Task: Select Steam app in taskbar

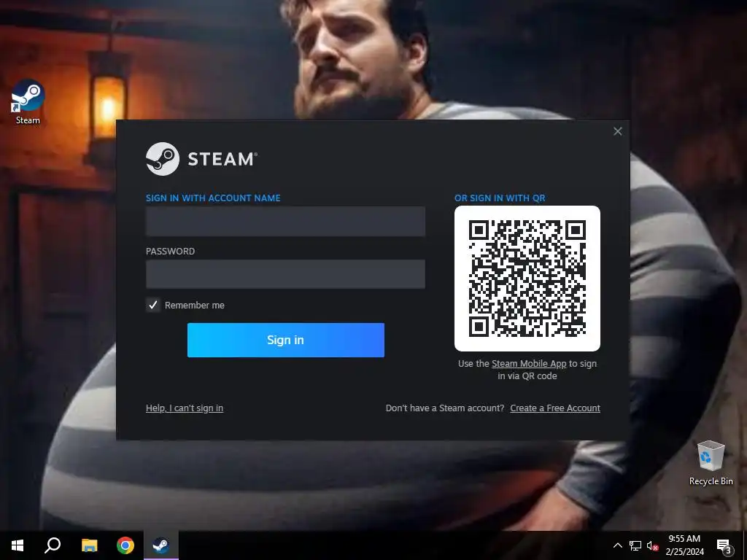Action: (x=161, y=545)
